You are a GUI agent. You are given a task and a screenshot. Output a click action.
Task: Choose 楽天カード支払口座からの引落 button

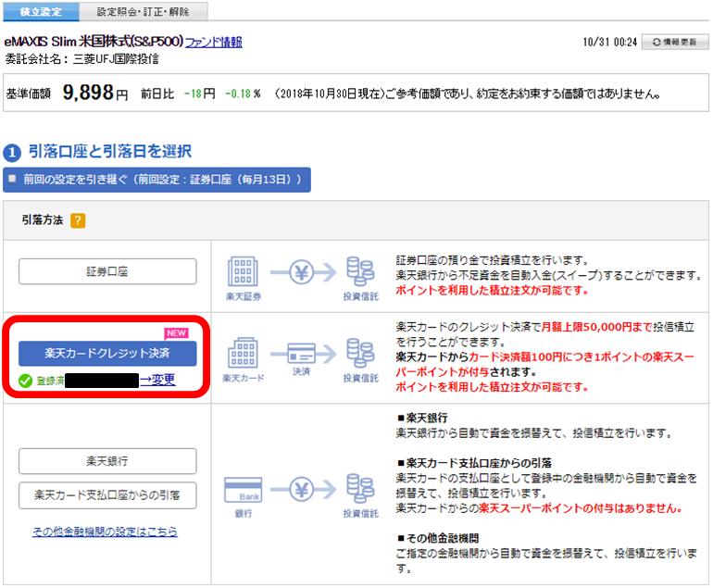point(107,495)
